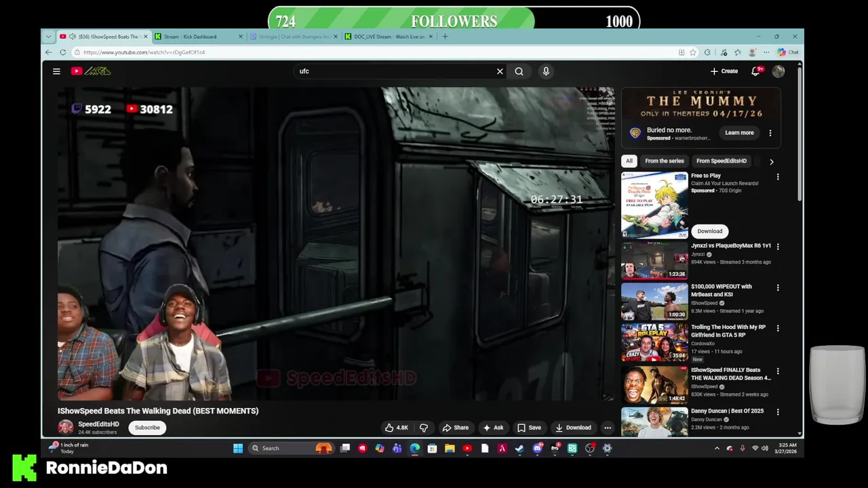
Task: Go to YouTube home via logo
Action: tap(91, 71)
